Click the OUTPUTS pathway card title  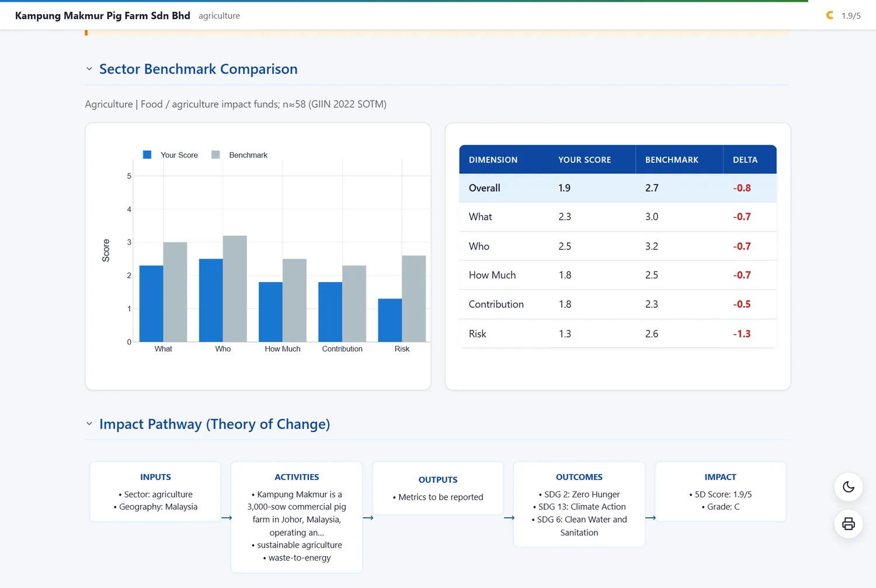(x=438, y=480)
